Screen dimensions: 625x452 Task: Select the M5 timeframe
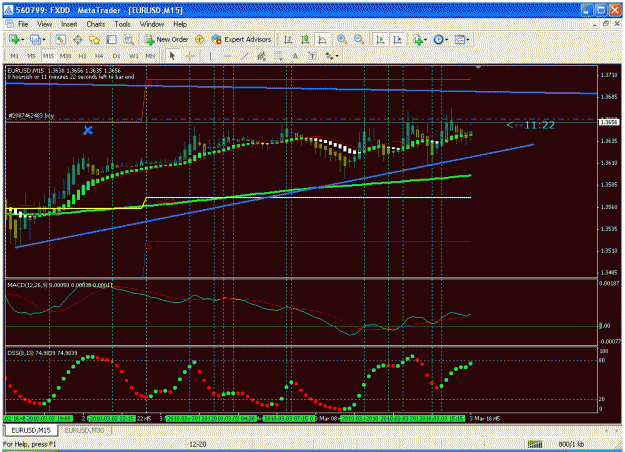[x=31, y=56]
